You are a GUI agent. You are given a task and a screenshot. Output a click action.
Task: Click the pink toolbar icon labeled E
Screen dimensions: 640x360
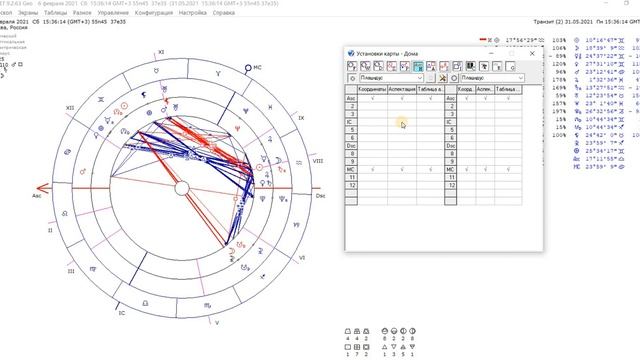tap(391, 66)
